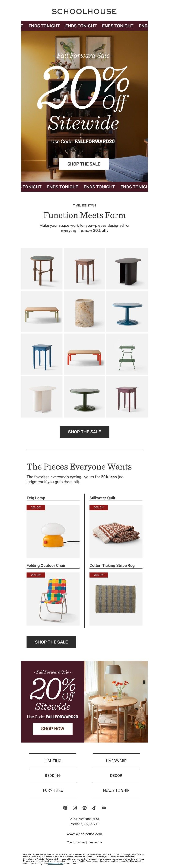
Task: View the Teig Lamp product image
Action: coord(53,531)
